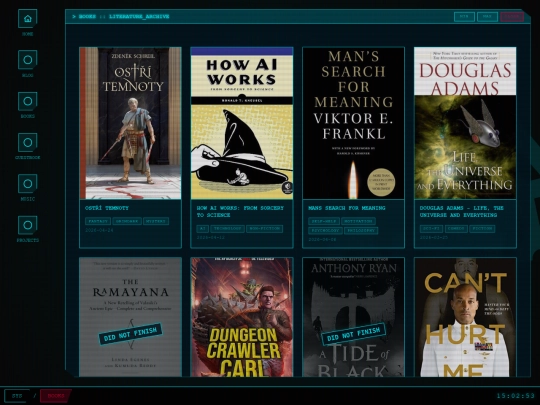The height and width of the screenshot is (405, 540).
Task: Click the taskbar clock showing 15:02:53
Action: 516,396
